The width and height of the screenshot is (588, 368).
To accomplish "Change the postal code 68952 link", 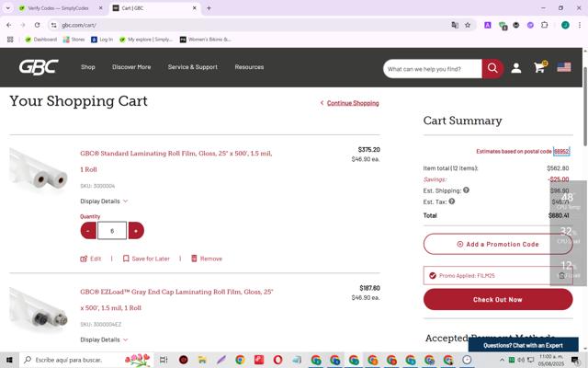I will click(x=561, y=151).
